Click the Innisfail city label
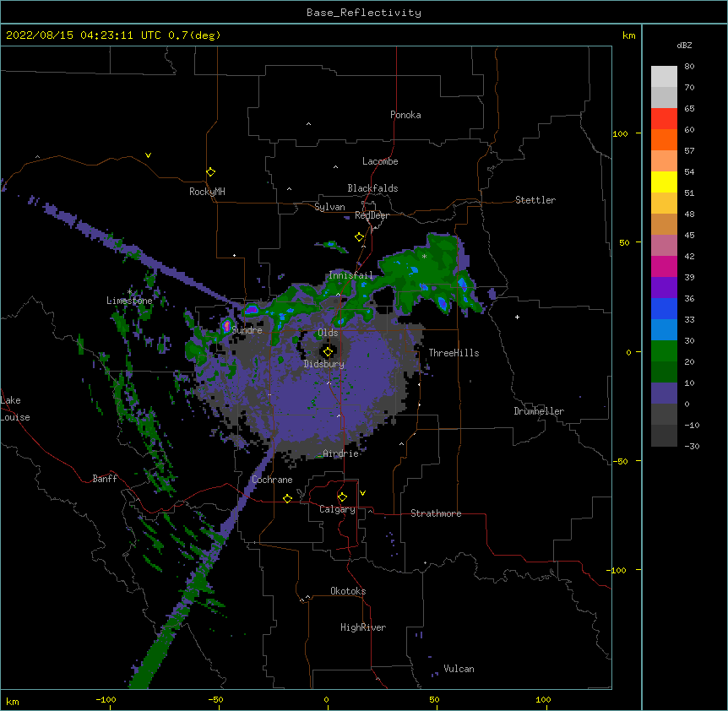 pos(350,275)
